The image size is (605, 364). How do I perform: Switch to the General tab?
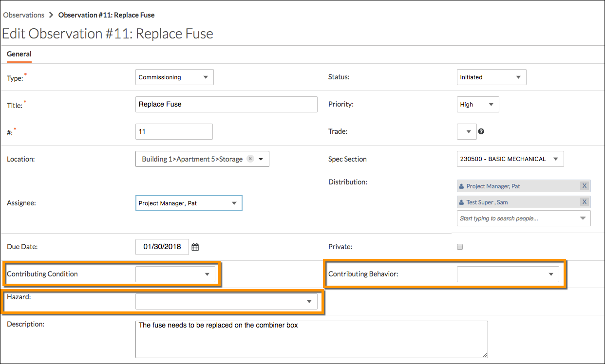(19, 54)
